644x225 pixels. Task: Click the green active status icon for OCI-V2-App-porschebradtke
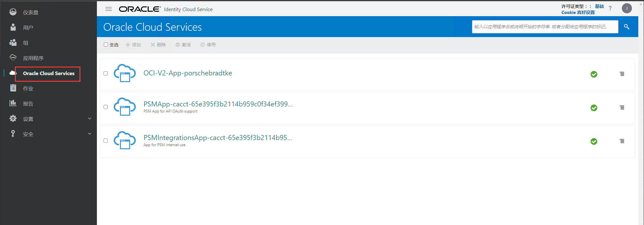click(594, 74)
